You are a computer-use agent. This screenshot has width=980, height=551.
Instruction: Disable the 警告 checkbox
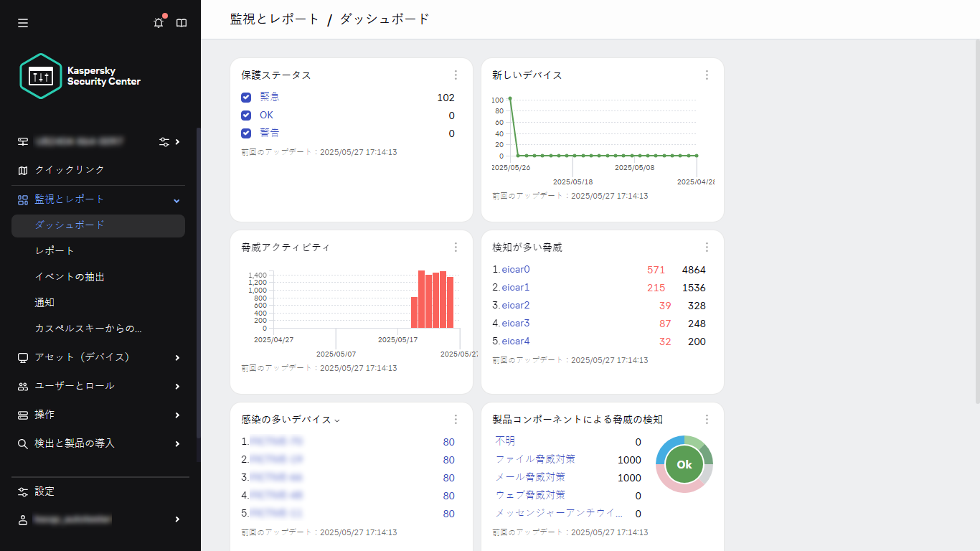tap(246, 133)
